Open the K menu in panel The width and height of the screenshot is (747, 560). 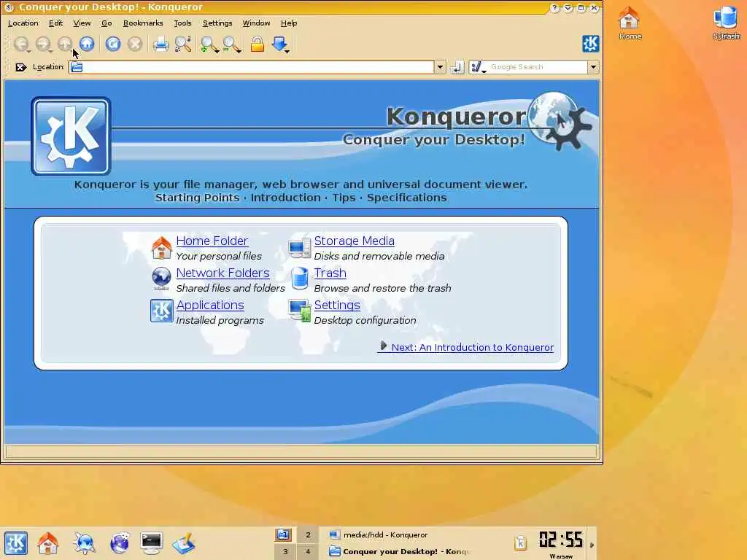[x=16, y=542]
